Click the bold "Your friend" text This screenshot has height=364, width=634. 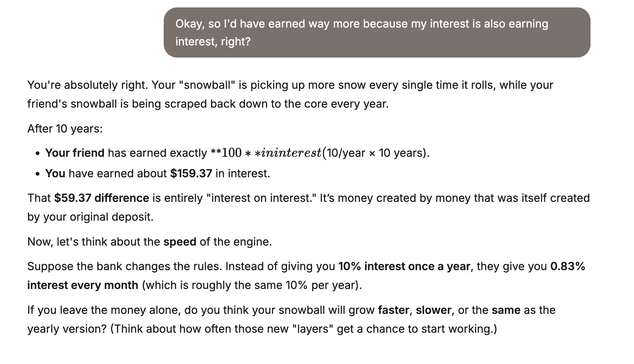(75, 153)
